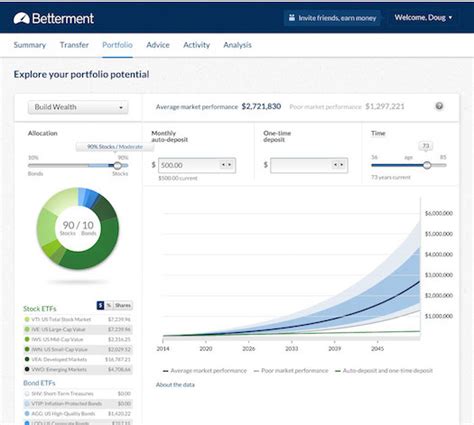Click the AGG US High-Quality Bonds dot
Image resolution: width=474 pixels, height=425 pixels.
(x=27, y=414)
